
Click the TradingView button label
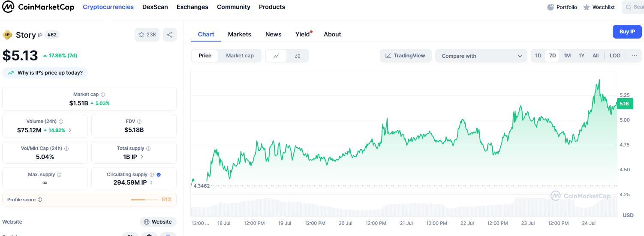[x=409, y=56]
